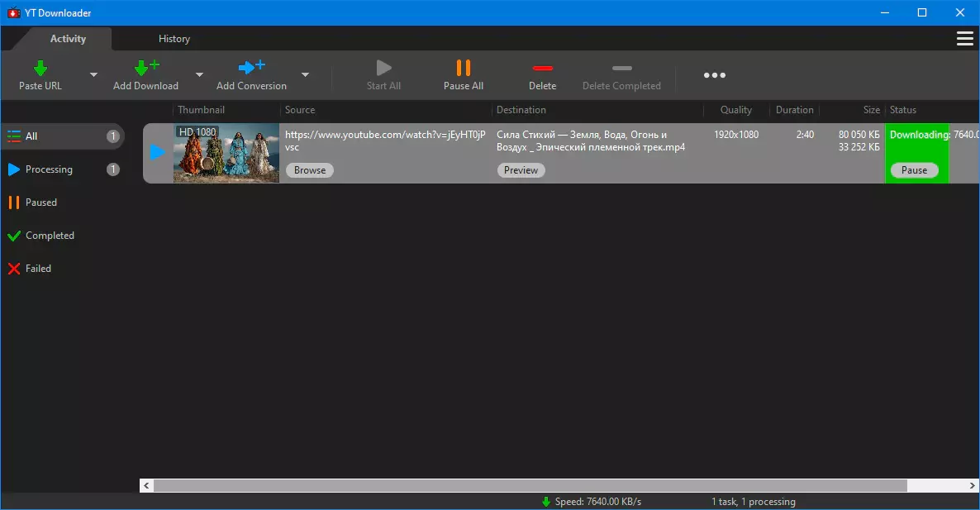Click the red Delete icon
The image size is (980, 510).
(x=542, y=69)
